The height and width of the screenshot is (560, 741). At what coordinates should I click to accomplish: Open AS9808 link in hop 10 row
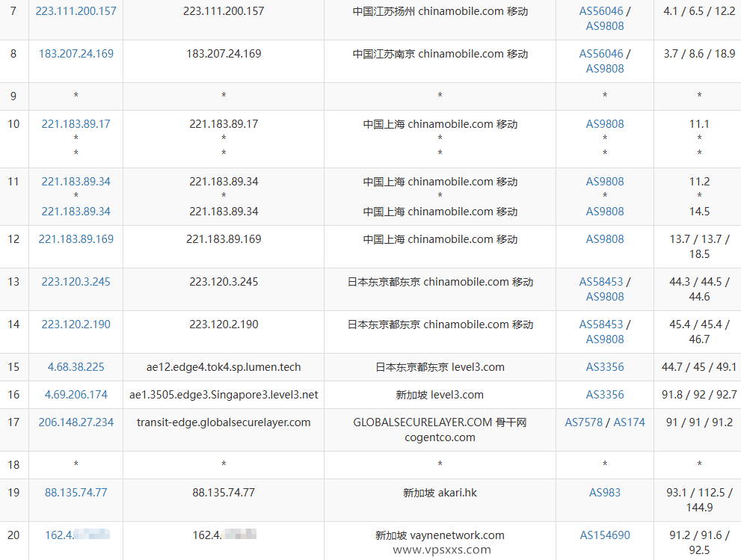pos(605,124)
